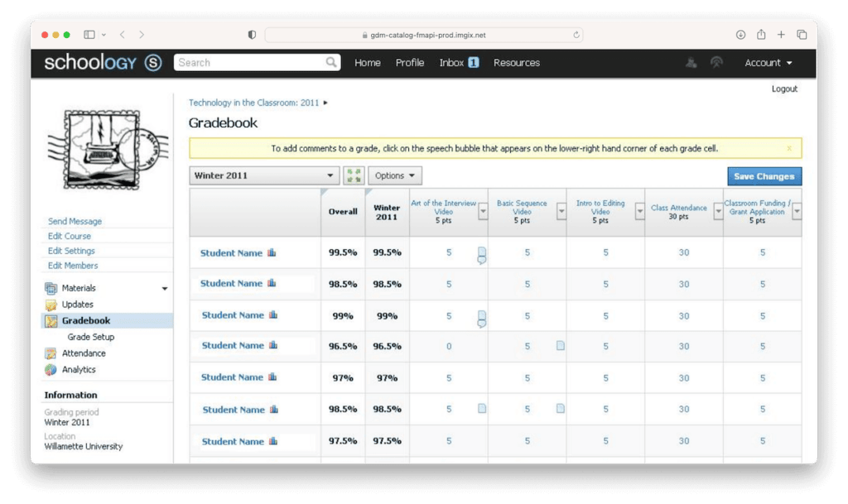The width and height of the screenshot is (848, 504).
Task: Open the second submission icon in the sixth student row
Action: (x=561, y=408)
